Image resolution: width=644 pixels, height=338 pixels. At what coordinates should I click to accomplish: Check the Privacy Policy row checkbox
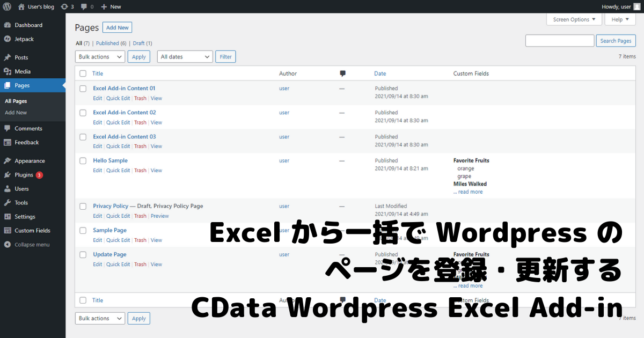tap(83, 206)
